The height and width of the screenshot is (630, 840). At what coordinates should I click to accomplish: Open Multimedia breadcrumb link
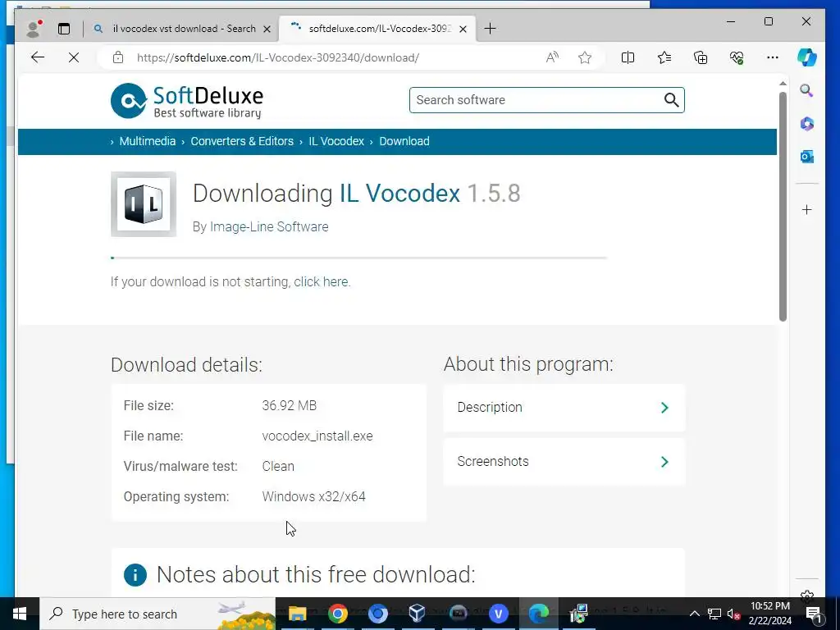click(x=148, y=141)
